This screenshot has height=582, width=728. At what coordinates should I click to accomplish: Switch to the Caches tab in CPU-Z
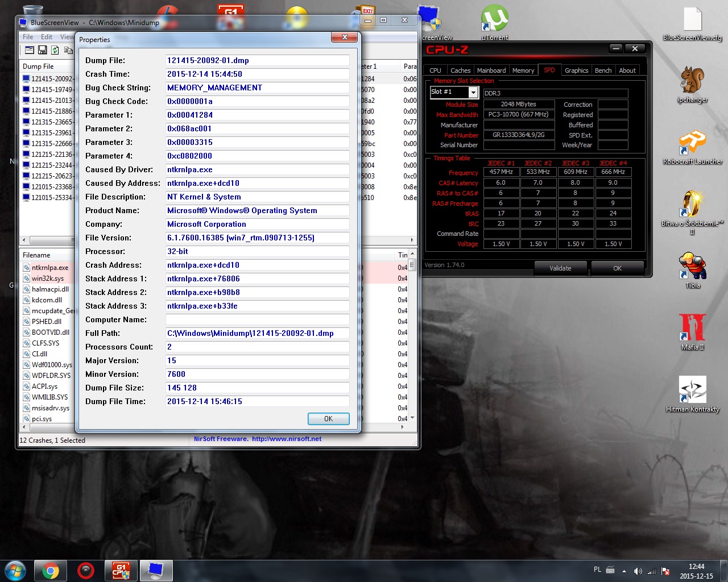pyautogui.click(x=460, y=70)
